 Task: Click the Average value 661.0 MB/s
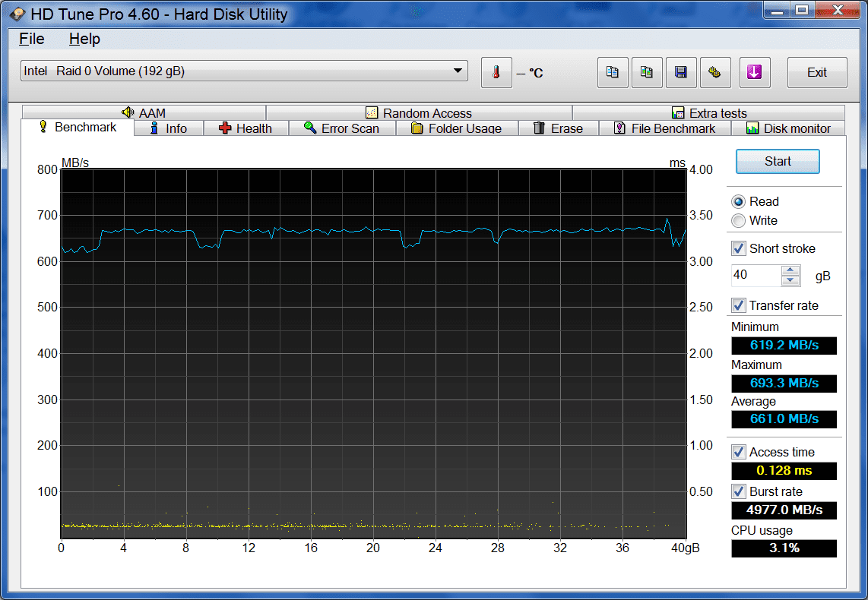click(x=784, y=419)
